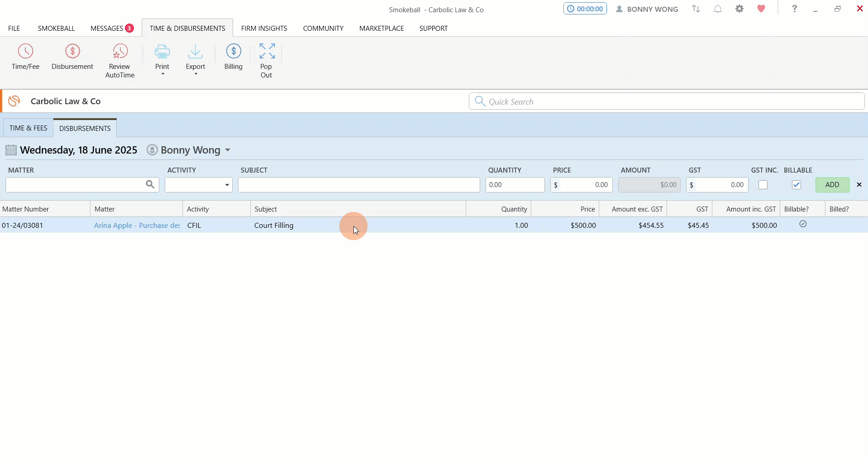Click the Wednesday, 18 June 2025 date
The image size is (868, 462).
click(79, 150)
